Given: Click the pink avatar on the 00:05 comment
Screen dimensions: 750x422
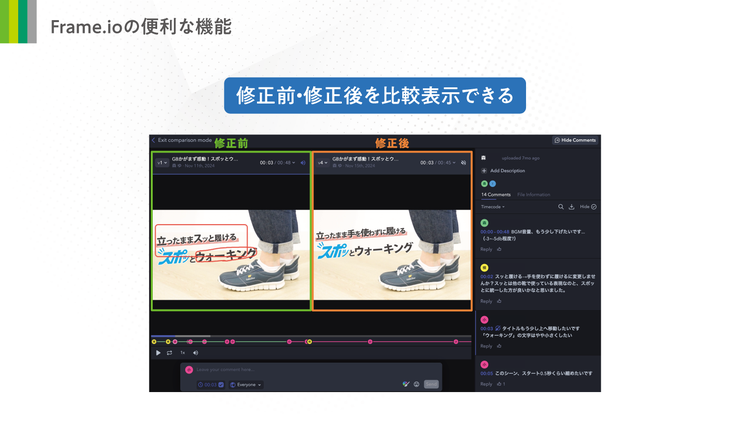Looking at the screenshot, I should coord(484,365).
